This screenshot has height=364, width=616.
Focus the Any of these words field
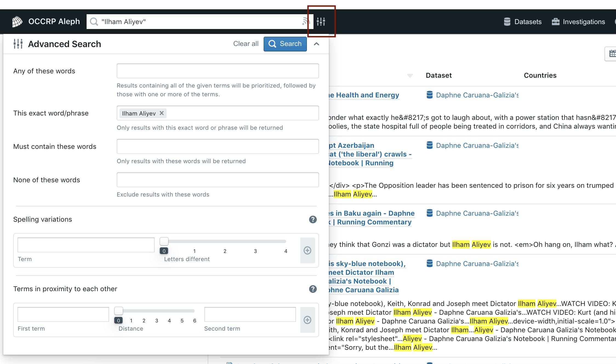tap(218, 71)
